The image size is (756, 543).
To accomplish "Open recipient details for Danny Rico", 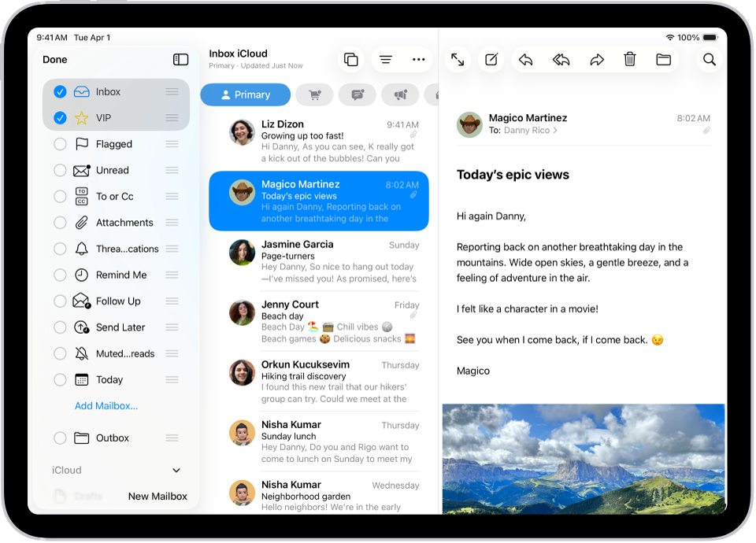I will click(528, 130).
